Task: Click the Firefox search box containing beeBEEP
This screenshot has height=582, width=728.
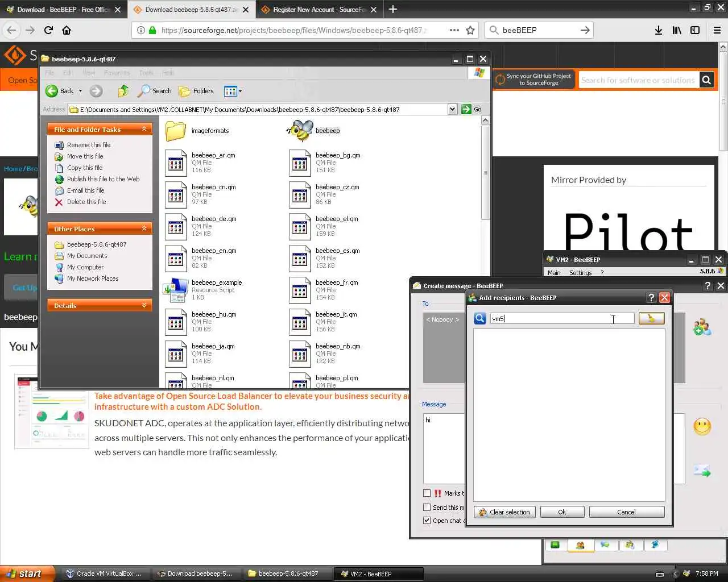Action: tap(539, 30)
